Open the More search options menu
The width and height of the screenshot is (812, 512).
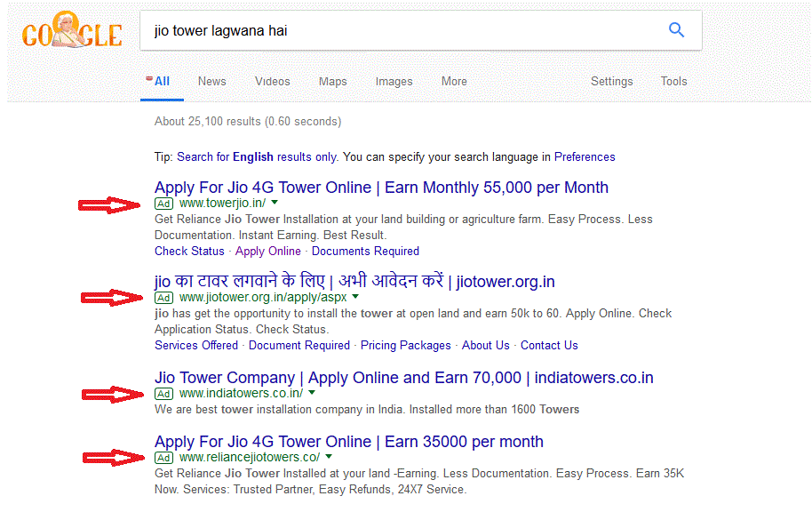point(454,82)
